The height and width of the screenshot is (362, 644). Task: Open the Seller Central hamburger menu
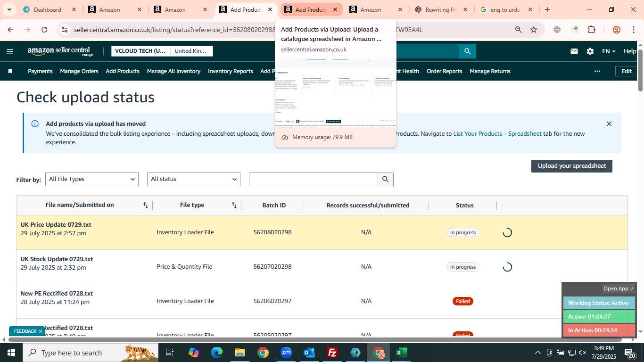[10, 51]
